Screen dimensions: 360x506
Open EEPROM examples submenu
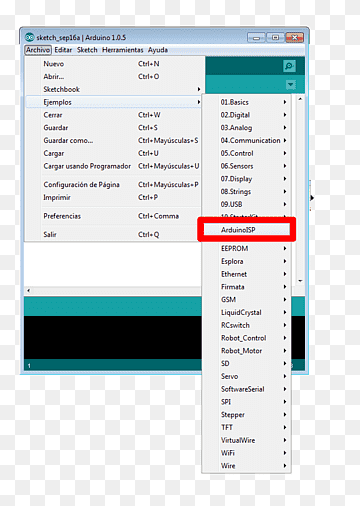point(247,248)
